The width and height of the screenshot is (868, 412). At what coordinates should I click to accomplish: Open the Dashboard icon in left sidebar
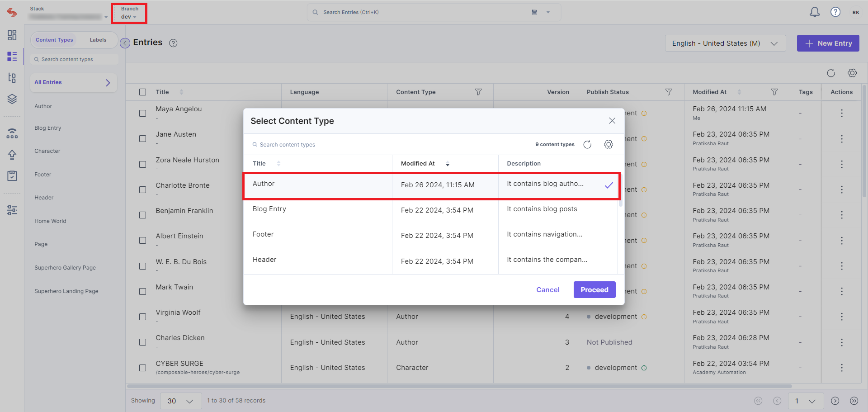pyautogui.click(x=12, y=35)
